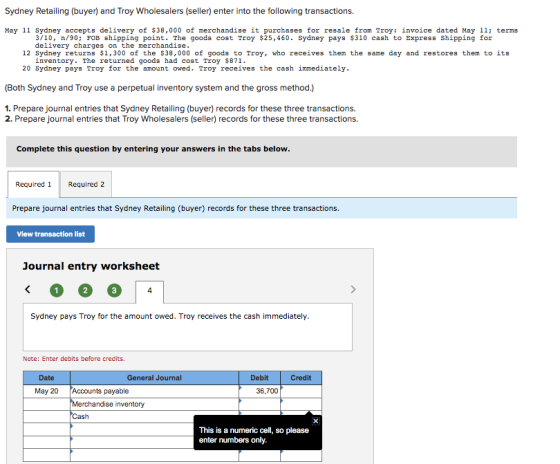The width and height of the screenshot is (560, 464).
Task: Switch to the Required 1 tab
Action: coord(33,184)
